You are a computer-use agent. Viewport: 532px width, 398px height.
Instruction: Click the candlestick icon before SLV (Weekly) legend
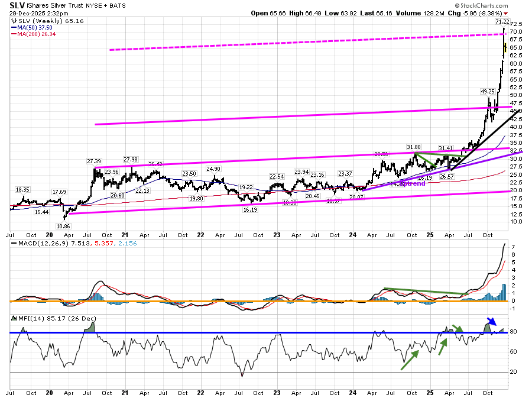tap(14, 20)
